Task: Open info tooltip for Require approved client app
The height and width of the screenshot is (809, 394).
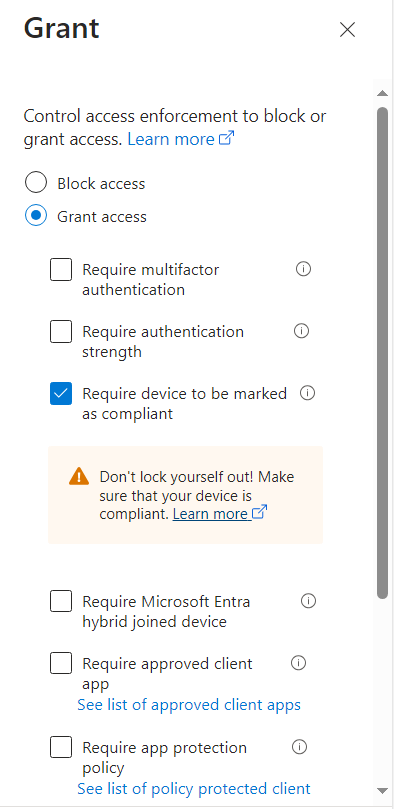Action: pos(299,663)
